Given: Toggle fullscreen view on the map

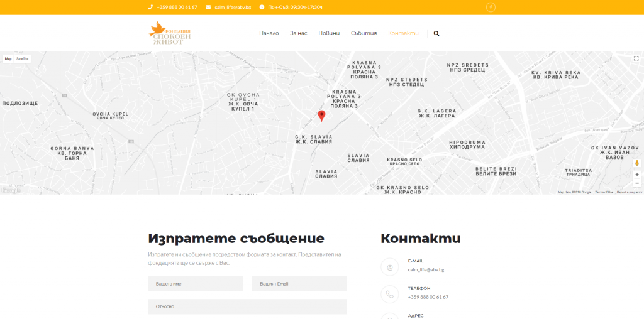Looking at the screenshot, I should [636, 58].
